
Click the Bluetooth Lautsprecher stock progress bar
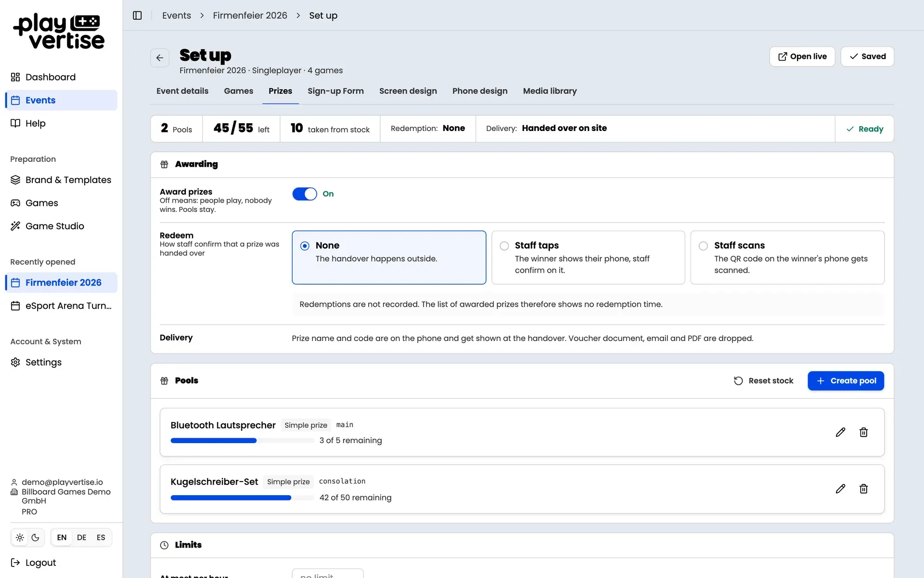coord(242,441)
